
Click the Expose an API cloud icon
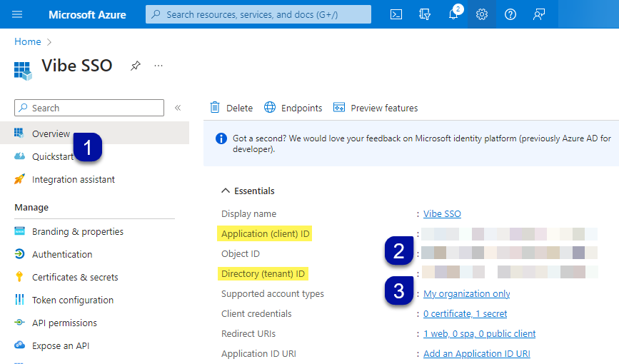(x=19, y=345)
